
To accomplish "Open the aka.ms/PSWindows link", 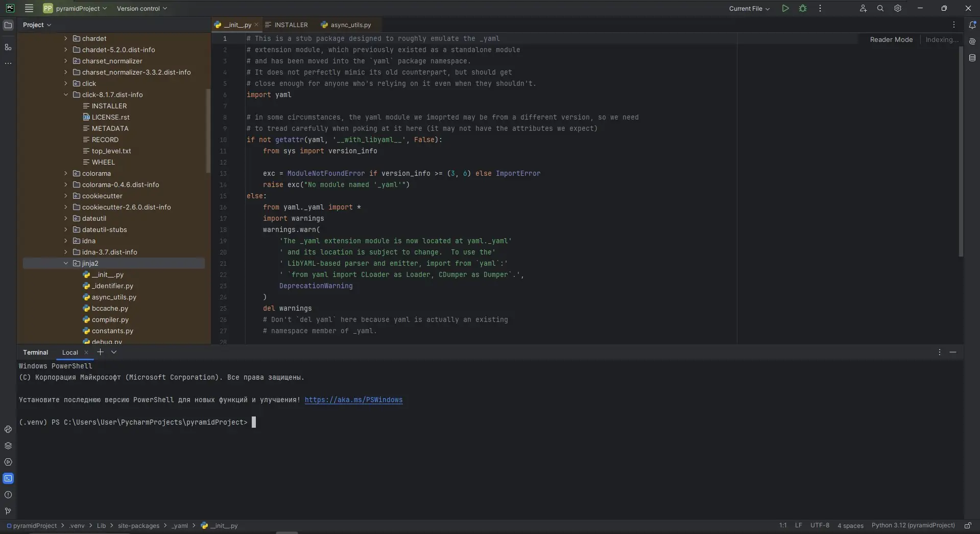I will click(353, 400).
